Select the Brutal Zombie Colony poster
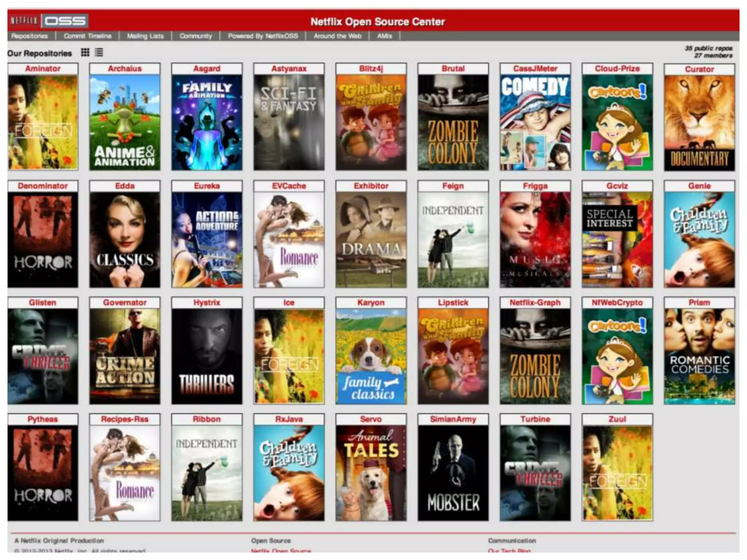Screen dimensions: 747x560 pos(453,122)
